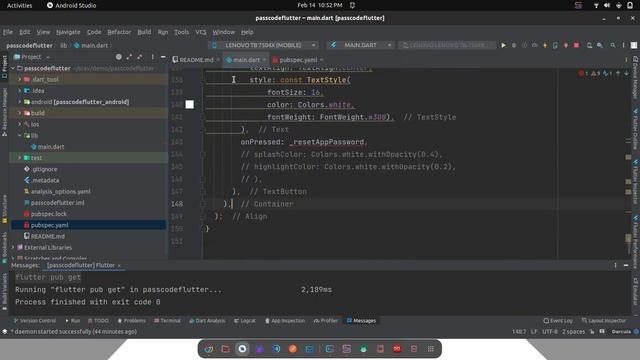
Task: Stop the running app with red square
Action: pos(576,45)
